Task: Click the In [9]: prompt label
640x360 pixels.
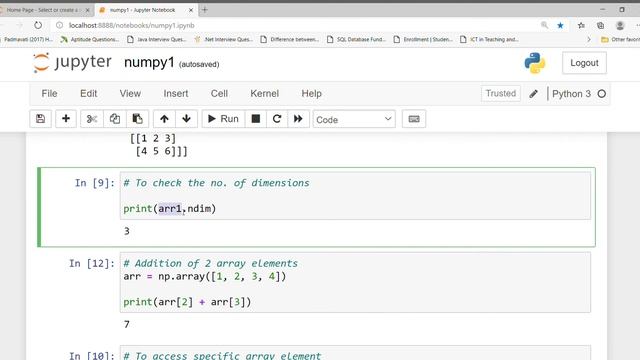Action: click(95, 183)
